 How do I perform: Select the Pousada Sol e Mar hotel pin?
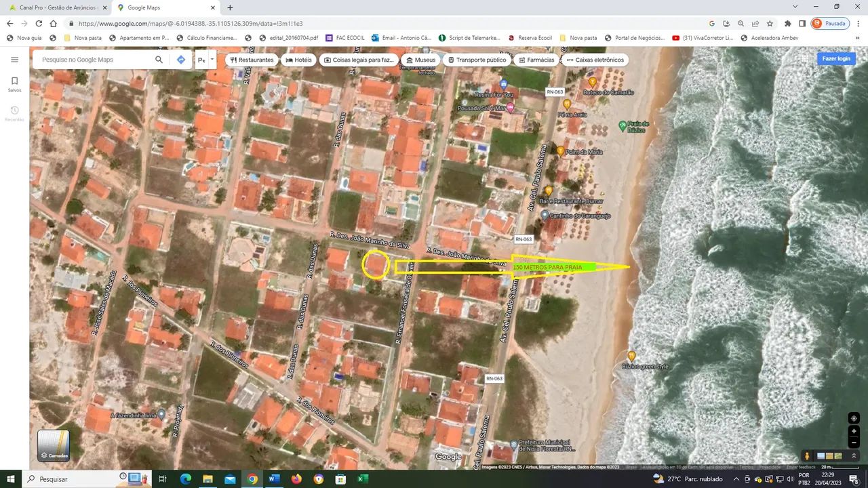pos(510,107)
